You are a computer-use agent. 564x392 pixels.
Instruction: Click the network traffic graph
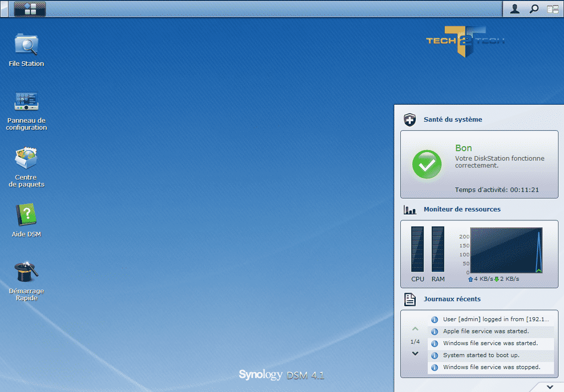(506, 250)
